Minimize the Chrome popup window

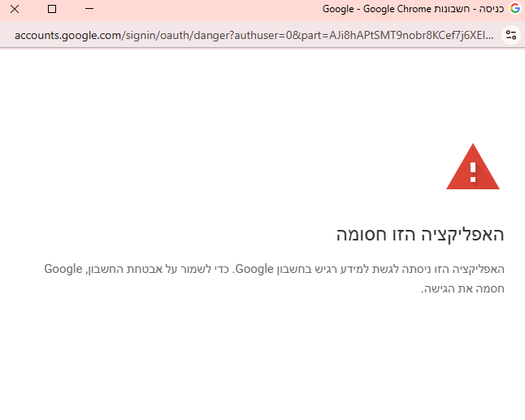tap(89, 9)
